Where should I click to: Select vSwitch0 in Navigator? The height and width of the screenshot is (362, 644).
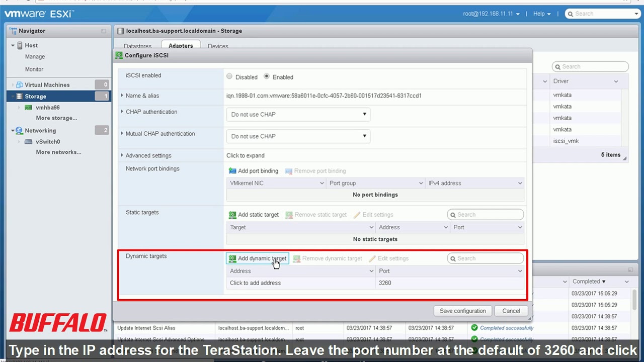pyautogui.click(x=48, y=142)
